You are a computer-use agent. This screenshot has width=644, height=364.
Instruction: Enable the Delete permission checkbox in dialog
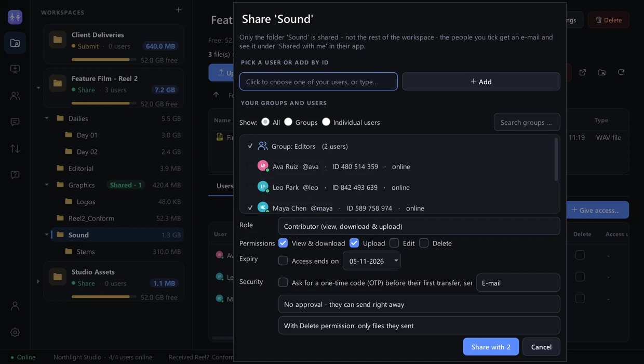[424, 243]
